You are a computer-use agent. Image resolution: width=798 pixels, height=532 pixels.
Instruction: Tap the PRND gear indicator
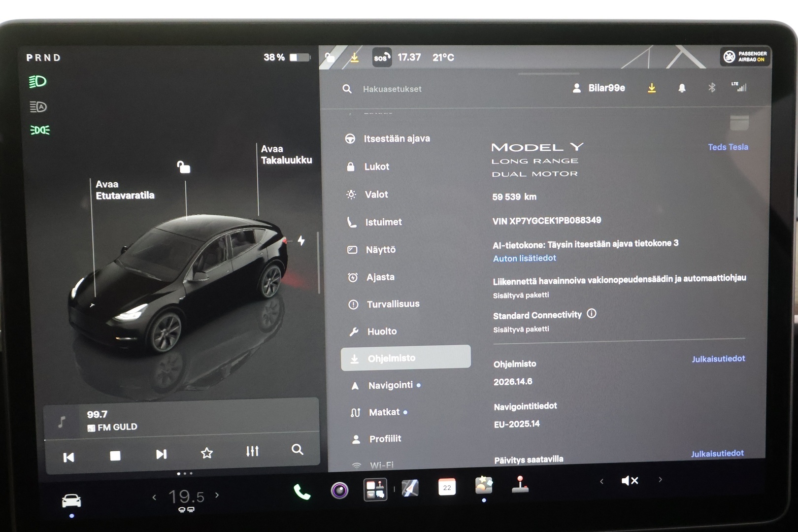point(43,58)
